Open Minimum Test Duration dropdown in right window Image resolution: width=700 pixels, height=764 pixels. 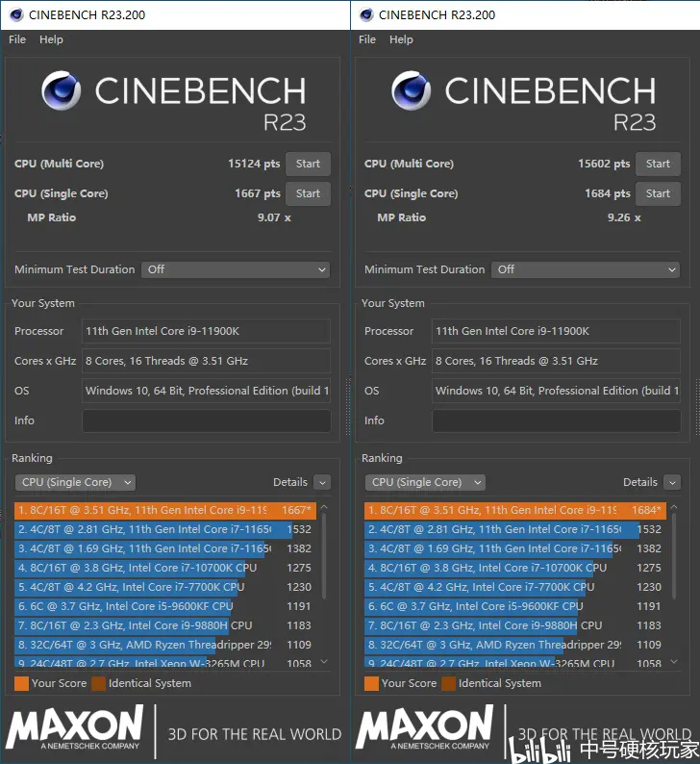coord(586,269)
